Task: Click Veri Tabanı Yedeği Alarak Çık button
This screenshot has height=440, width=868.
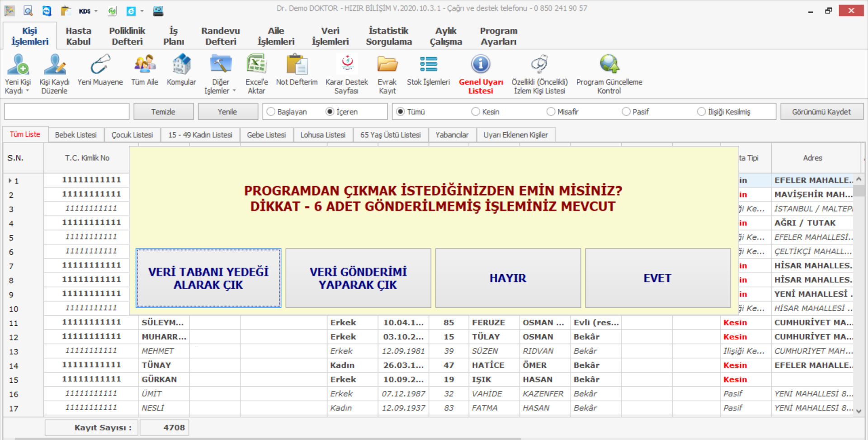Action: 208,278
